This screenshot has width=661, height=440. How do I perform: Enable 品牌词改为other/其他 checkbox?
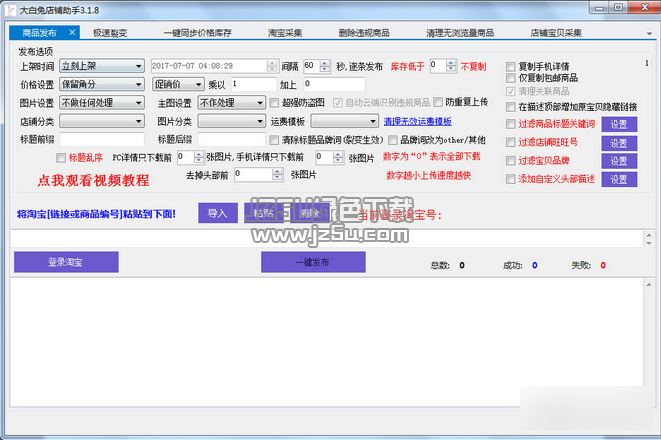click(x=393, y=140)
